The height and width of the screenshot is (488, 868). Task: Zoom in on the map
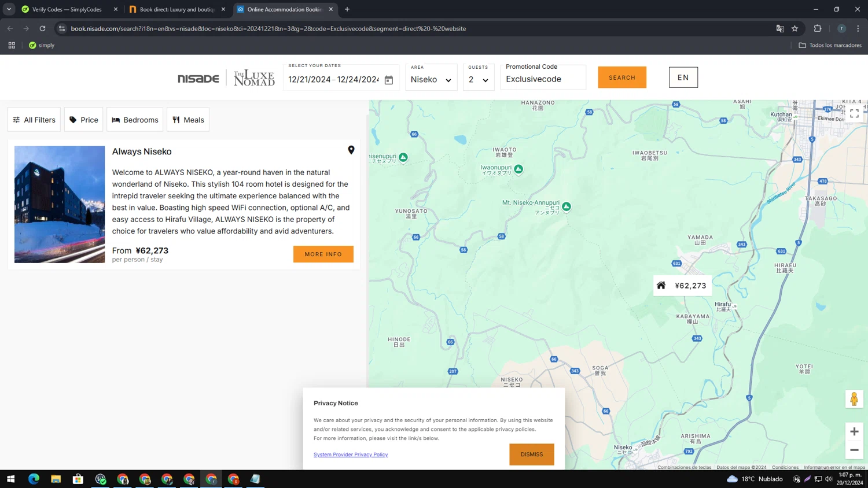click(854, 431)
